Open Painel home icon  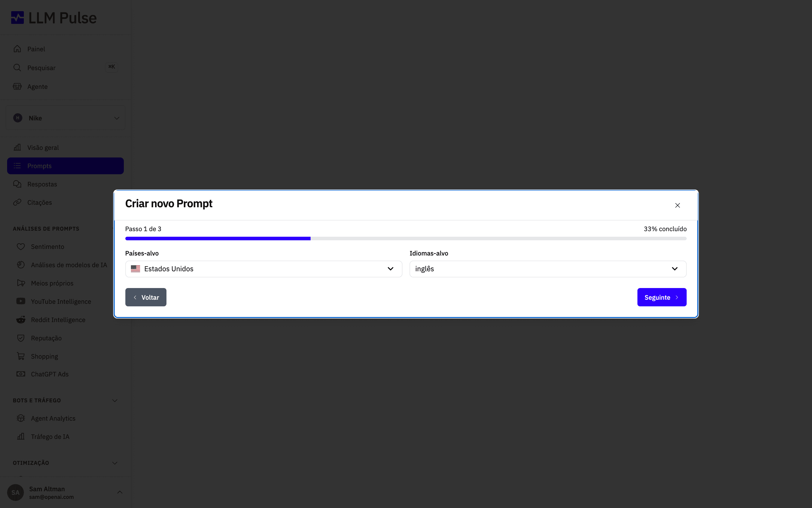[x=17, y=49]
